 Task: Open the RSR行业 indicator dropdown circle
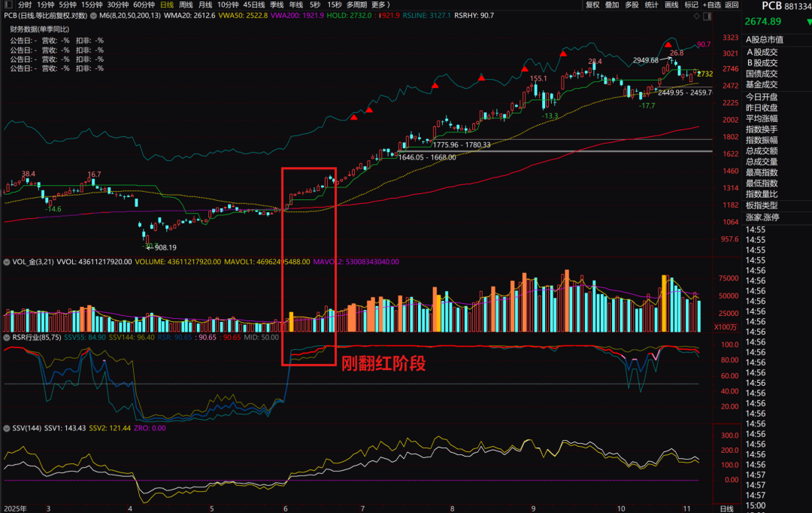[7, 337]
